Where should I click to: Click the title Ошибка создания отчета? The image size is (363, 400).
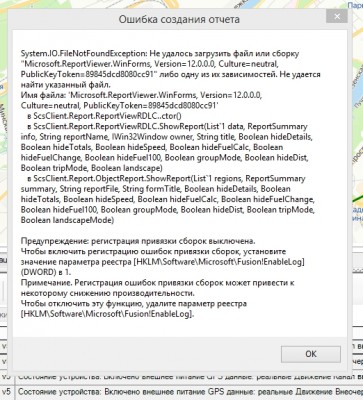point(179,19)
